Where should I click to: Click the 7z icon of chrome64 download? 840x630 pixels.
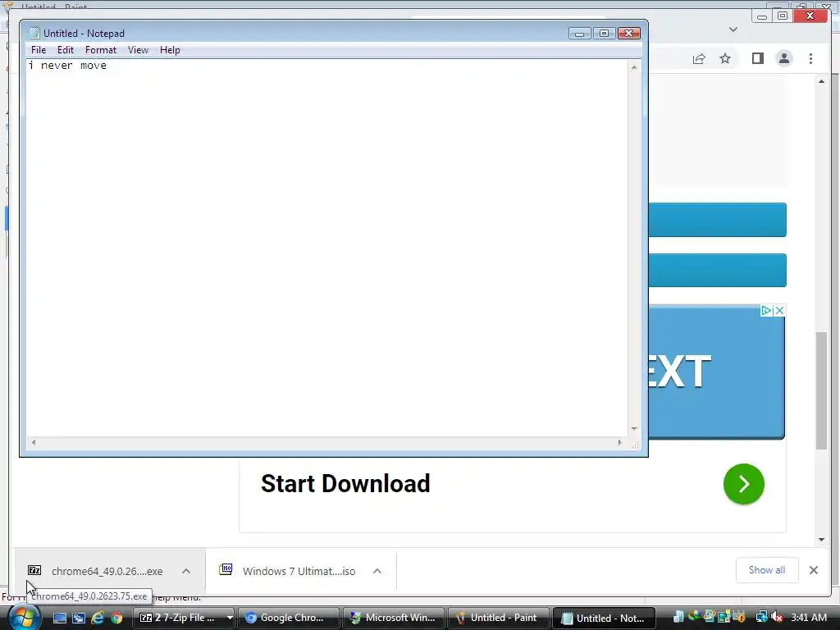[x=34, y=570]
